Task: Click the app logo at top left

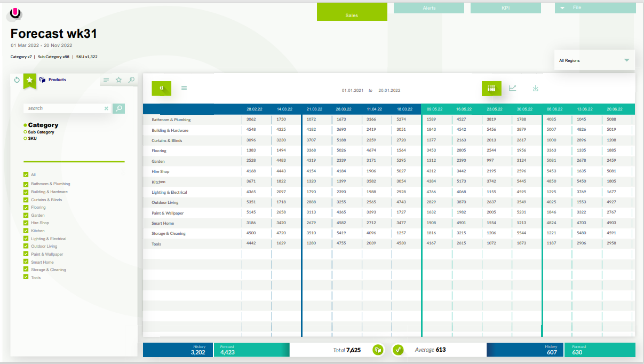Action: pos(16,14)
